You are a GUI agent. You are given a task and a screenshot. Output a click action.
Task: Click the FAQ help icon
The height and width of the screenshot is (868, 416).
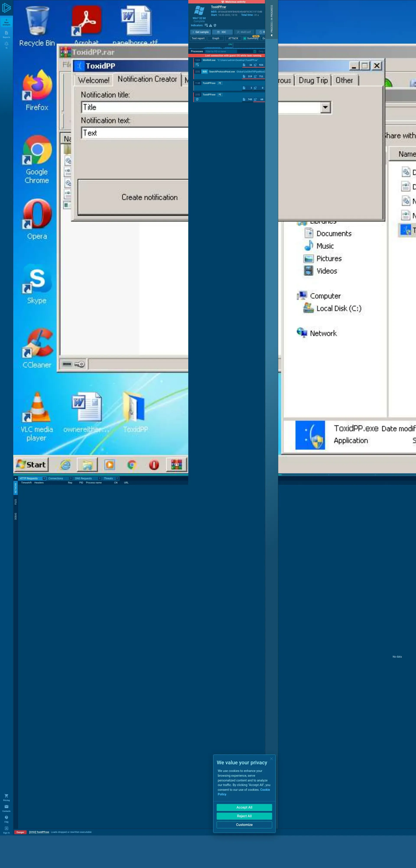[x=6, y=817]
